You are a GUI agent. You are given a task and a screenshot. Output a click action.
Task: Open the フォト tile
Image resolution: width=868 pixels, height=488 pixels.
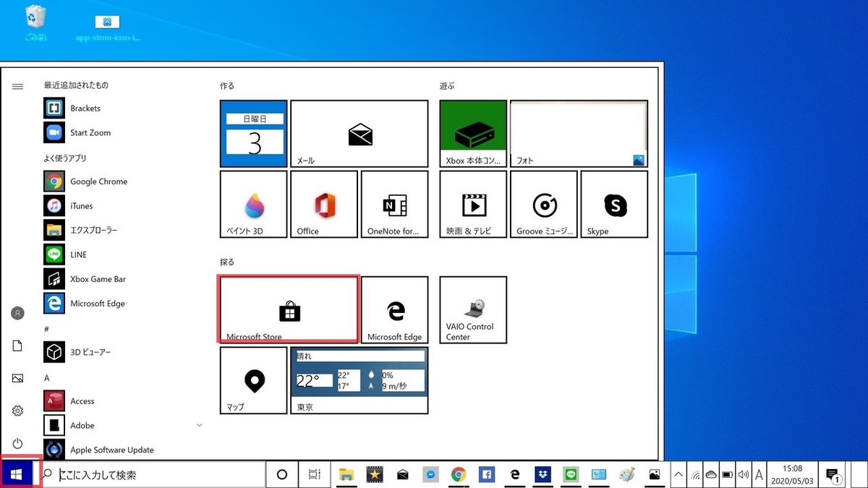coord(579,134)
